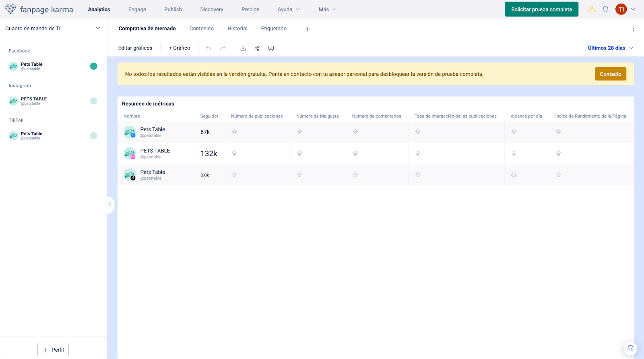Click the redo arrow icon
The width and height of the screenshot is (644, 359).
click(x=223, y=48)
